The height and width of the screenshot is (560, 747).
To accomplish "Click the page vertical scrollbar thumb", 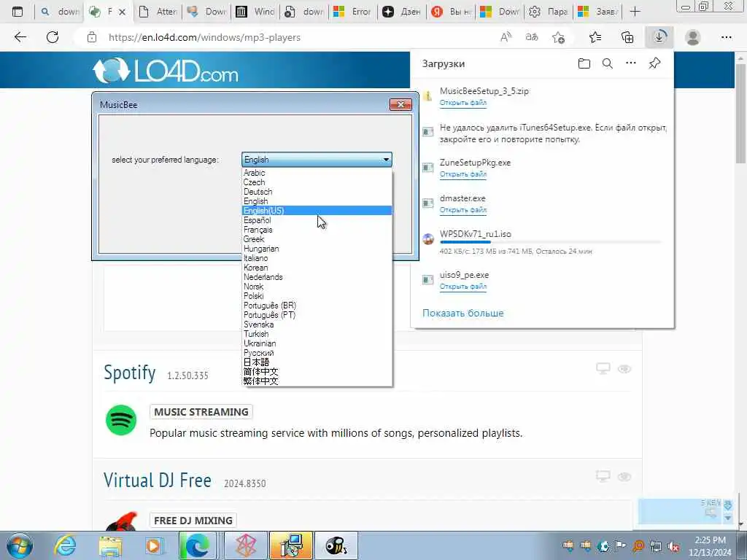I will pyautogui.click(x=741, y=112).
